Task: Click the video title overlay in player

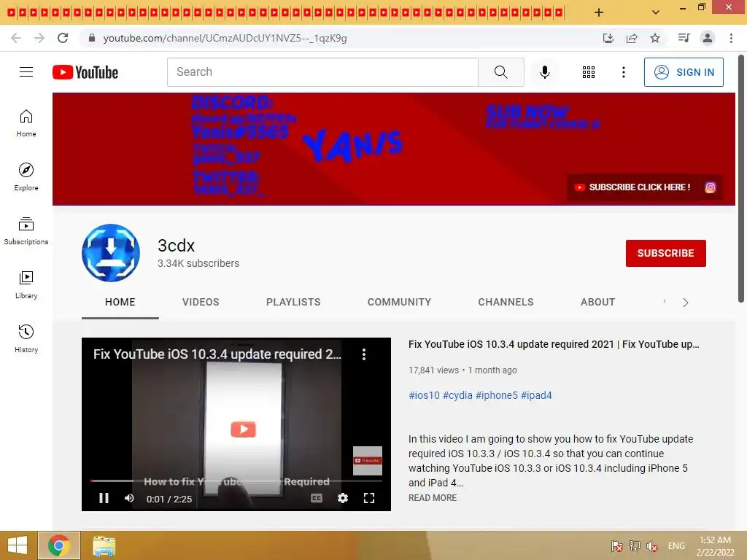Action: tap(217, 354)
